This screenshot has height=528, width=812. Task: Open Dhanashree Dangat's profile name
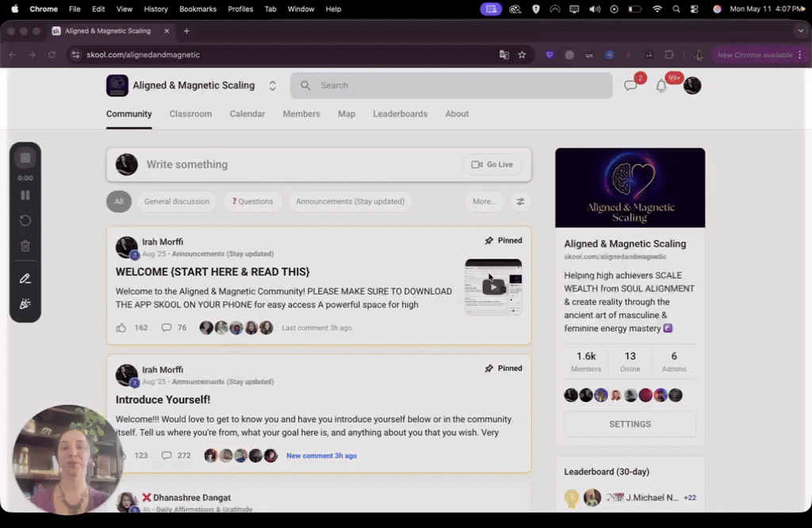pyautogui.click(x=192, y=497)
